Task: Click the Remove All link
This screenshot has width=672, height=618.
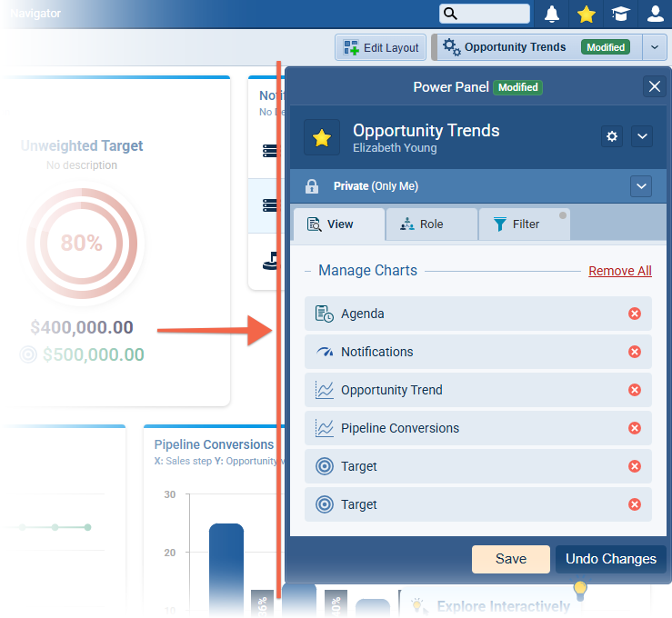Action: (619, 271)
